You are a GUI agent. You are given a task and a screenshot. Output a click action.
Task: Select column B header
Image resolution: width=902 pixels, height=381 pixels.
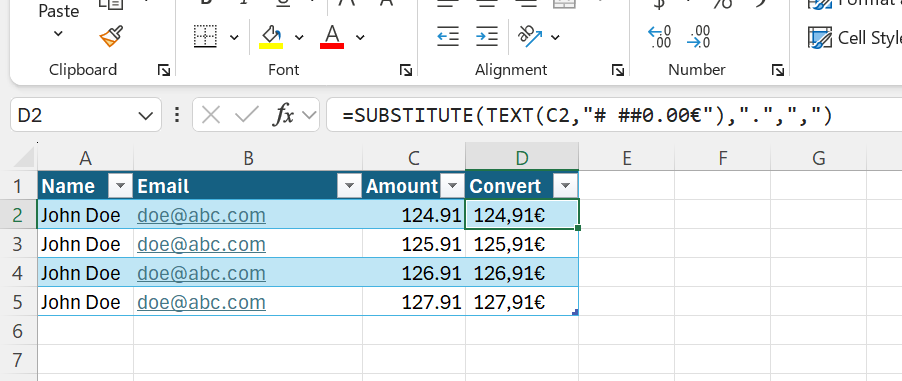pos(248,158)
